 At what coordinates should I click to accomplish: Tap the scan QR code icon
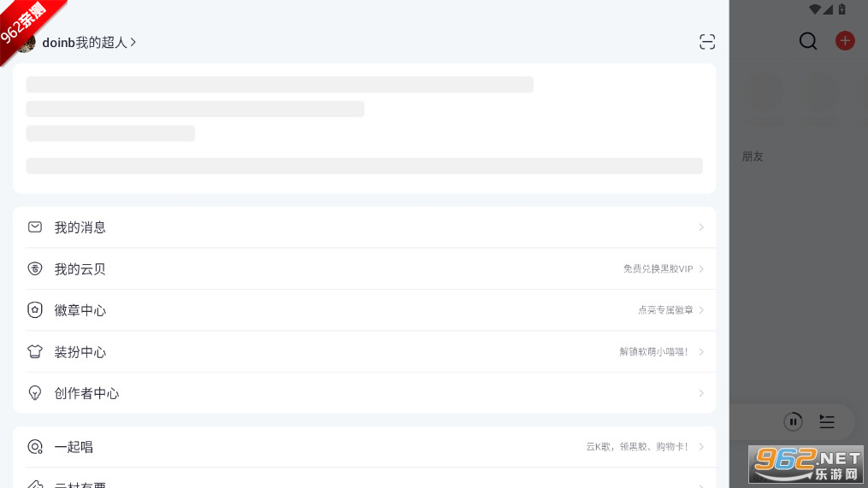point(707,42)
